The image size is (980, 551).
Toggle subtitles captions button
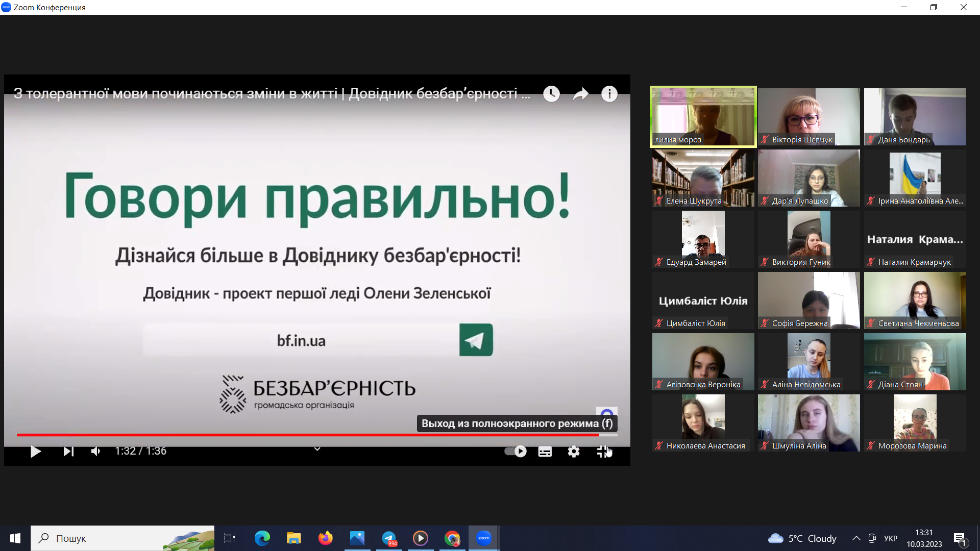coord(545,452)
